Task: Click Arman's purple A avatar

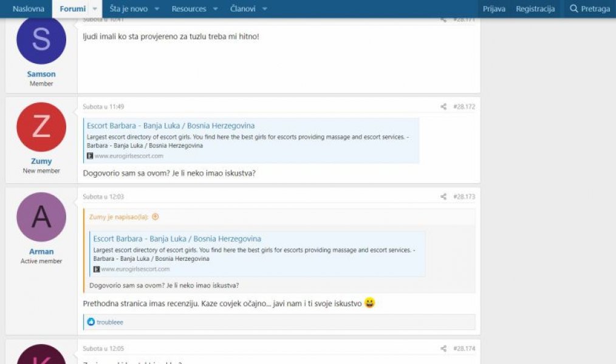Action: pyautogui.click(x=41, y=217)
